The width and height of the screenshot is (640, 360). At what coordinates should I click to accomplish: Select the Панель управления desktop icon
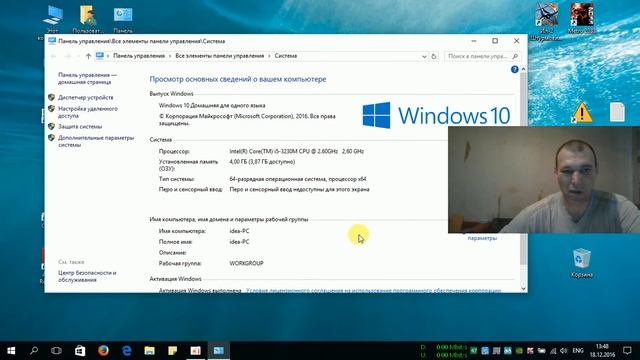[123, 19]
